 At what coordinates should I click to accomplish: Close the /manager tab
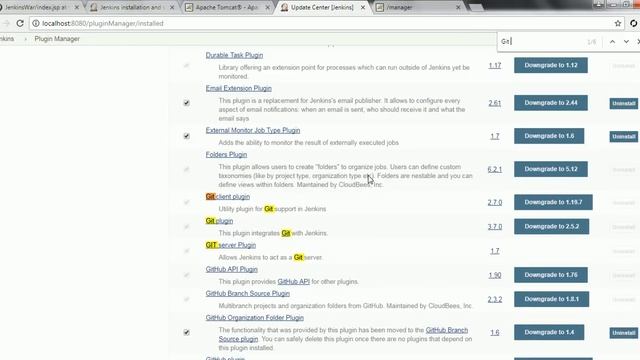458,7
